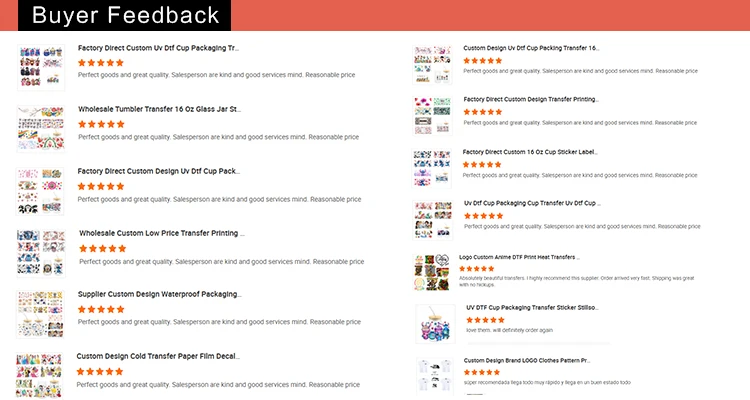The image size is (750, 400).
Task: Click "I love them, will definitely order again" review text
Action: 509,330
